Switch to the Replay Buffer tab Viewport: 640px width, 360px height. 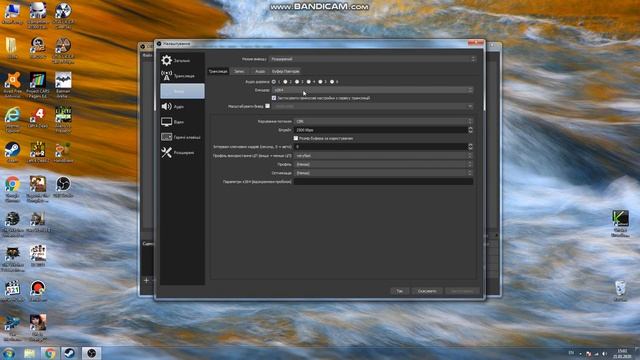pos(286,71)
